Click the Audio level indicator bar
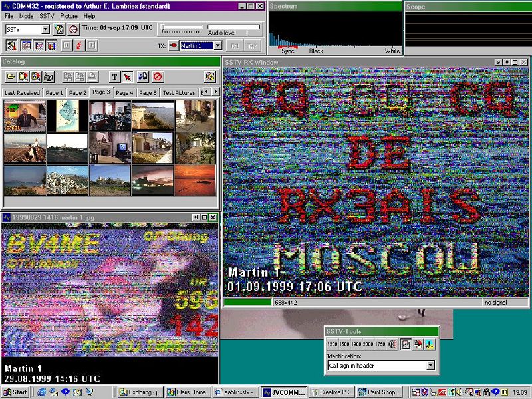Screen dimensions: 532x399 pos(234,27)
